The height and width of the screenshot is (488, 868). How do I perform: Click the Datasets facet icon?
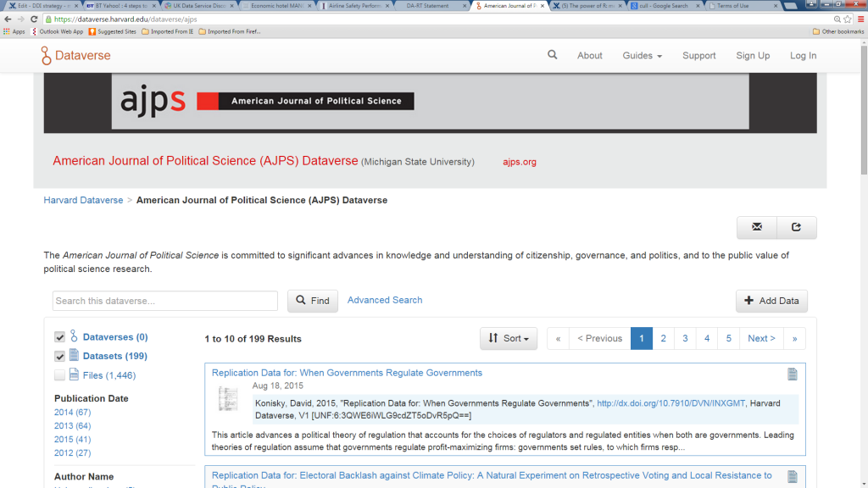click(74, 355)
